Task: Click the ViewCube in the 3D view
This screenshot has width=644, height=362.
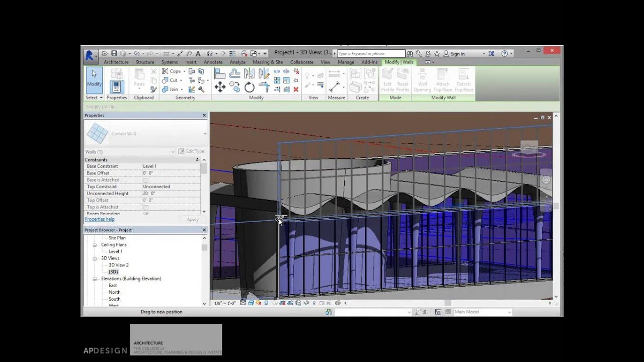Action: pyautogui.click(x=529, y=148)
